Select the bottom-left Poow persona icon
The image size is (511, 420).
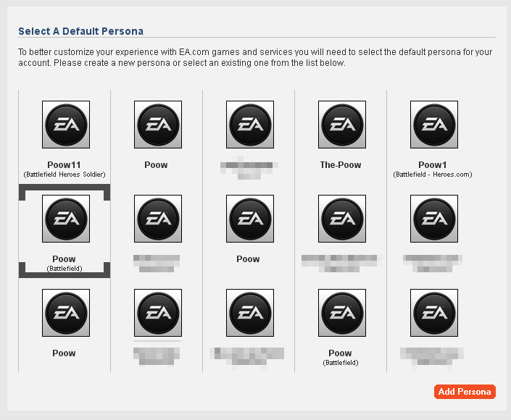point(66,313)
